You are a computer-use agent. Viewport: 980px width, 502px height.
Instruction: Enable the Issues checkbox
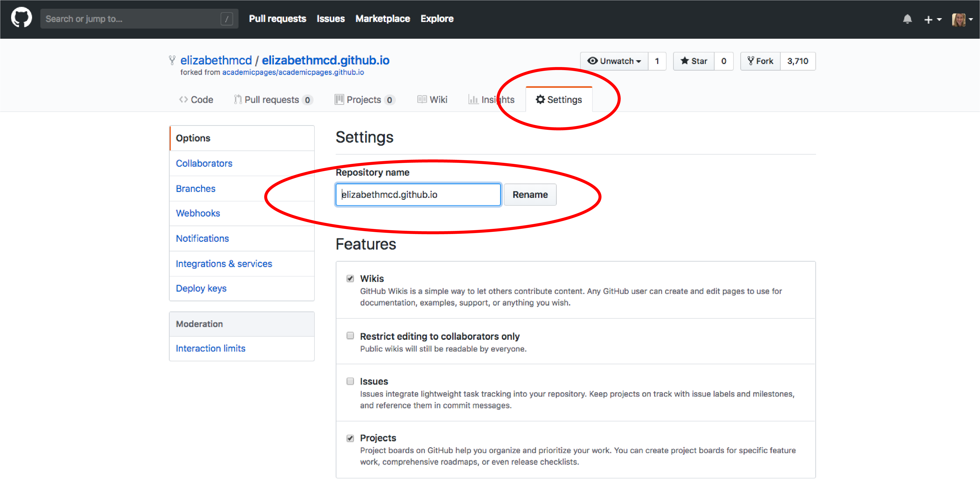pyautogui.click(x=350, y=381)
